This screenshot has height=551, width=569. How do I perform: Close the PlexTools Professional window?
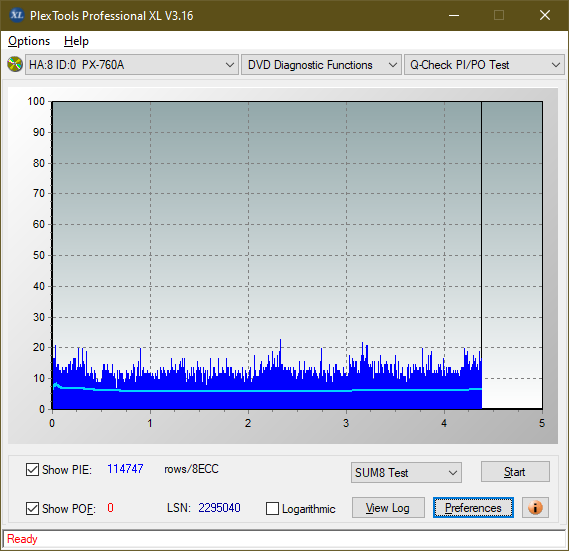coord(545,15)
